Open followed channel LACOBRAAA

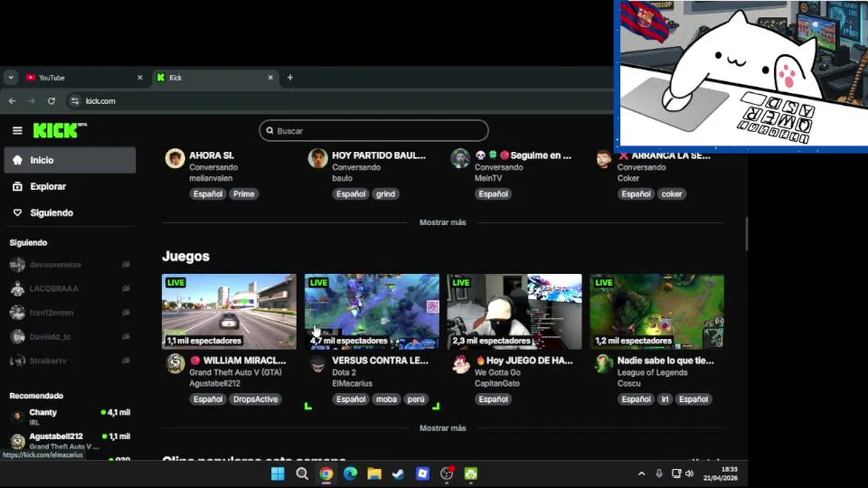click(69, 289)
